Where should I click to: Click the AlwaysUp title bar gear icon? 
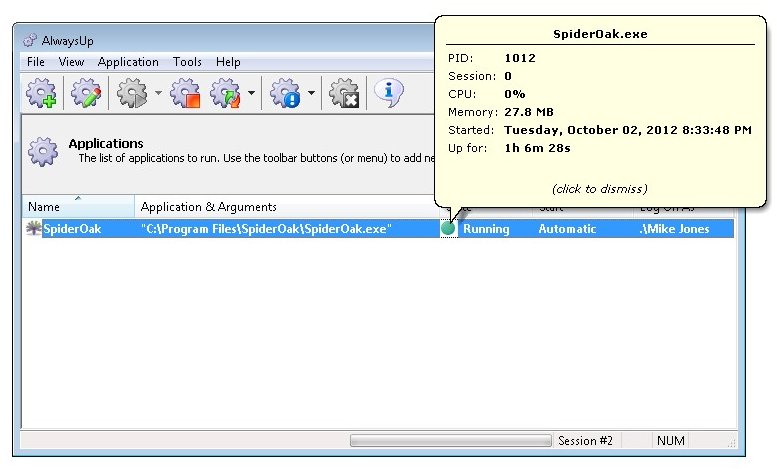pos(30,40)
